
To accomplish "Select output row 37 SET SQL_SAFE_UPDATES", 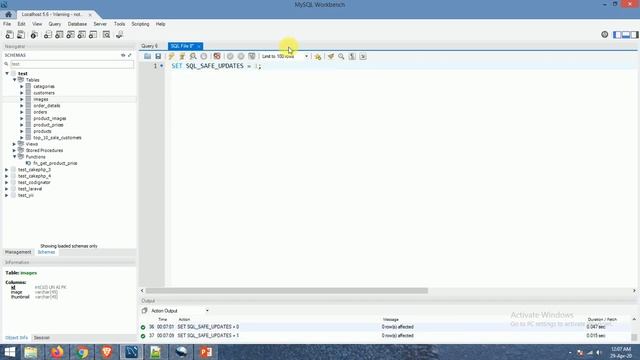I will pyautogui.click(x=384, y=336).
